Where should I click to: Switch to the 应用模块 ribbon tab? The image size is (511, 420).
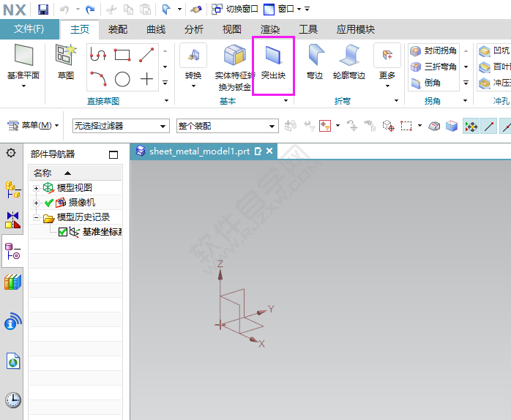coord(355,29)
